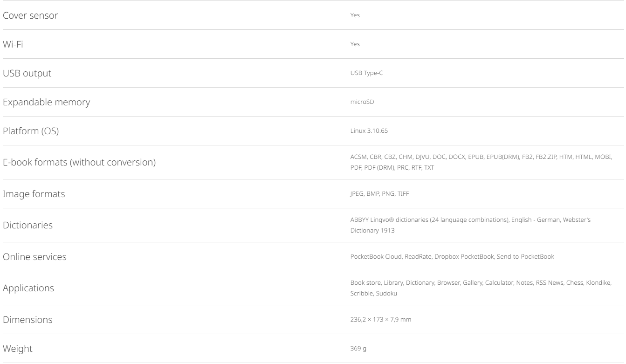Click E-book formats (without conversion) label
Viewport: 626px width, 364px height.
[79, 163]
